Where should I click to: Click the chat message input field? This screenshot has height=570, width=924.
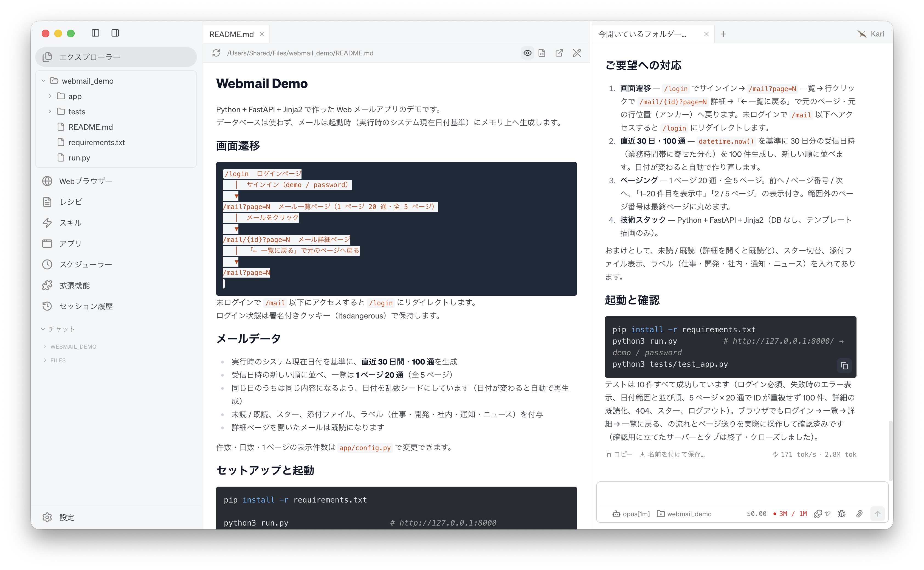tap(742, 494)
